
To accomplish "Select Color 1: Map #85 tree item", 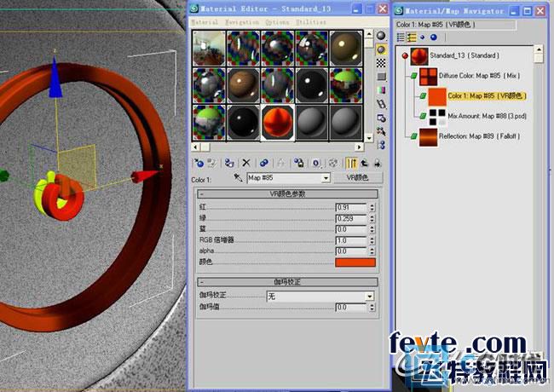I will [487, 95].
